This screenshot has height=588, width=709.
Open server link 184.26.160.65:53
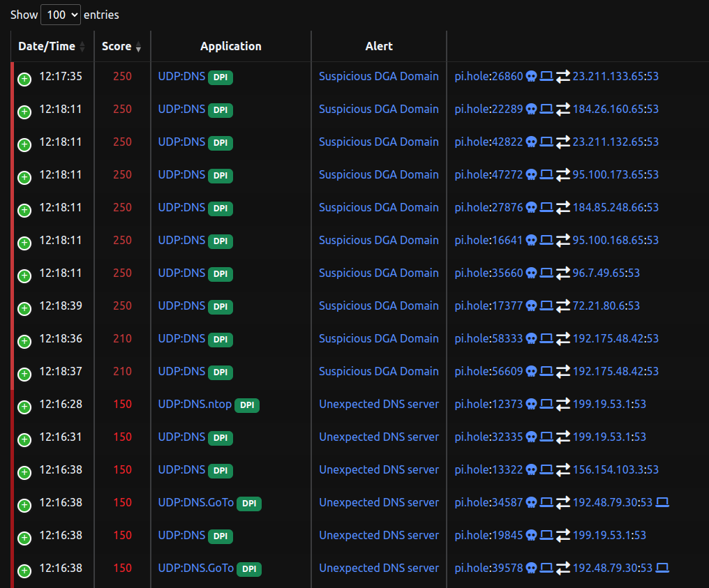click(x=615, y=109)
